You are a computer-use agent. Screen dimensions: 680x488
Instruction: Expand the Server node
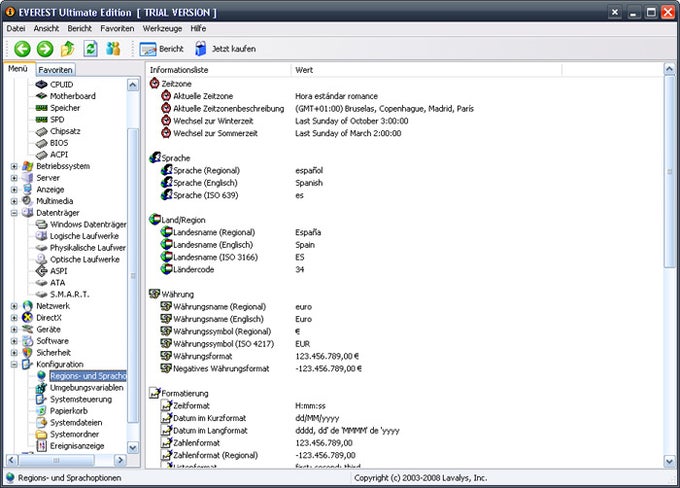coord(14,178)
